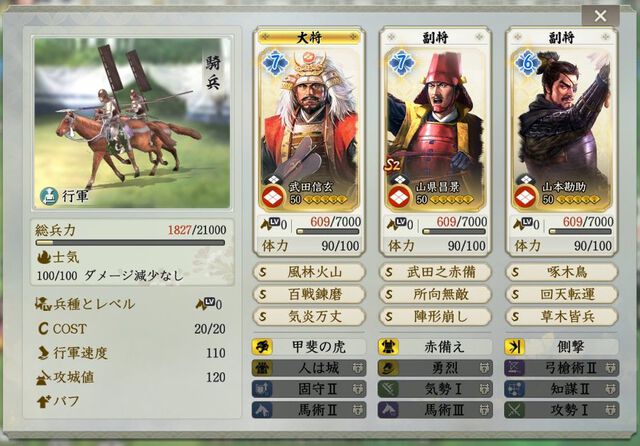
Task: Click the 赤備え yellow trait icon
Action: pos(388,347)
